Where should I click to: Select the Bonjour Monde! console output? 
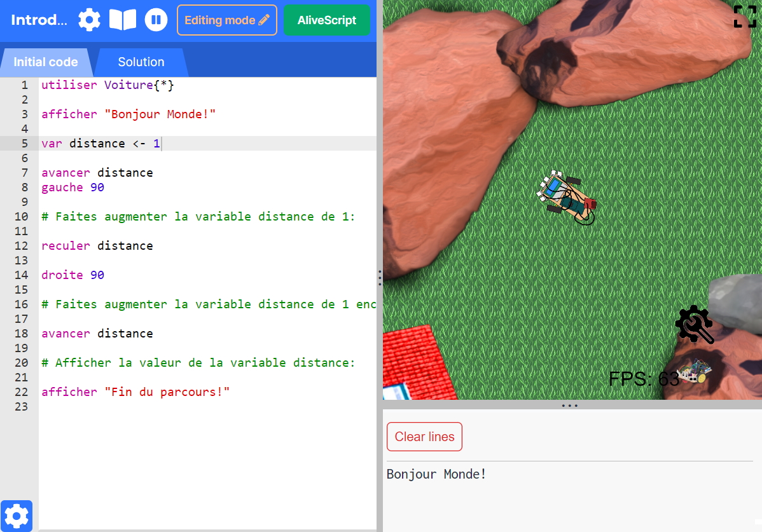436,474
